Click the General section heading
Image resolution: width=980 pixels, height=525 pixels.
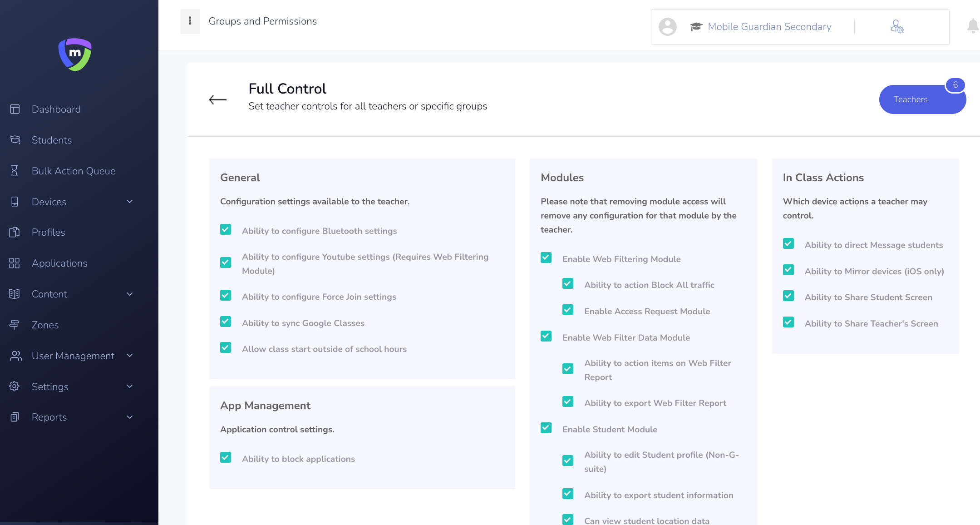click(x=240, y=178)
